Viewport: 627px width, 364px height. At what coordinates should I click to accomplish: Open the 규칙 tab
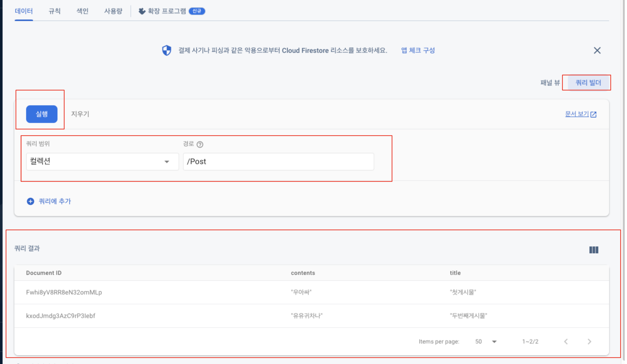point(54,11)
